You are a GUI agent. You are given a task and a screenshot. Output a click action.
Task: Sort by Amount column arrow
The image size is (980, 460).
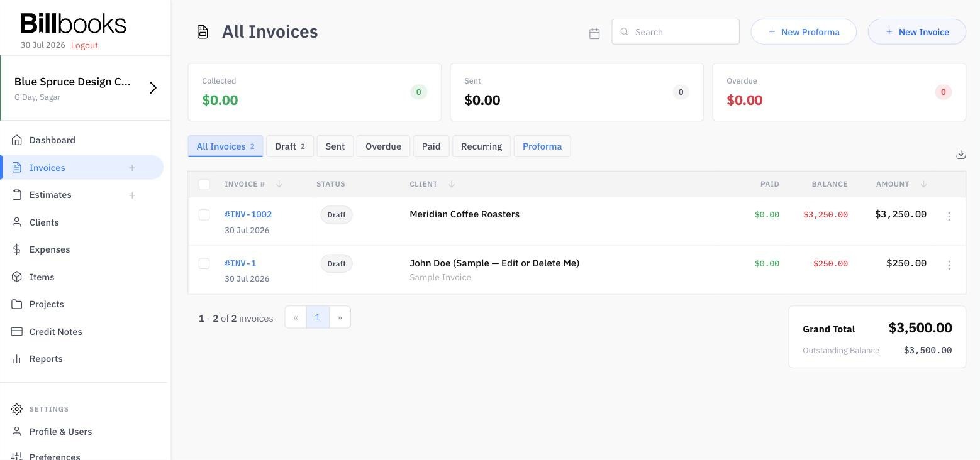[923, 184]
